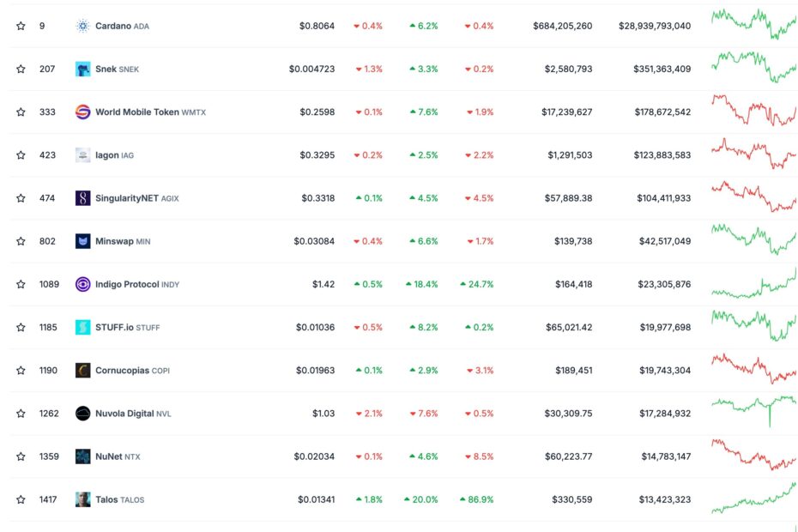Star Snek to add to watchlist
798x532 pixels.
click(x=21, y=69)
